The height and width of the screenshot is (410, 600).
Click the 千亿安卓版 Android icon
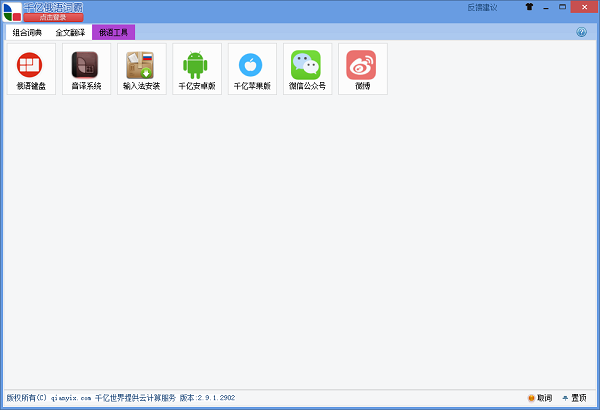pos(197,68)
